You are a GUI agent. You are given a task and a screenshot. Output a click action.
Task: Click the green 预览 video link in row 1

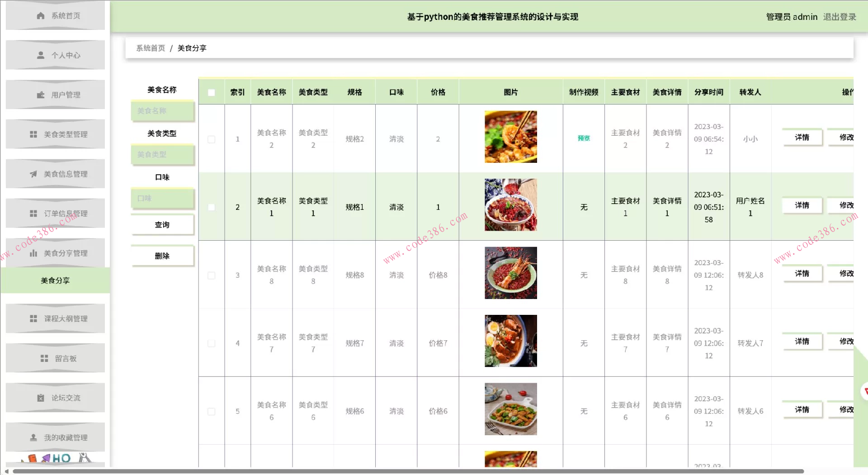point(584,138)
